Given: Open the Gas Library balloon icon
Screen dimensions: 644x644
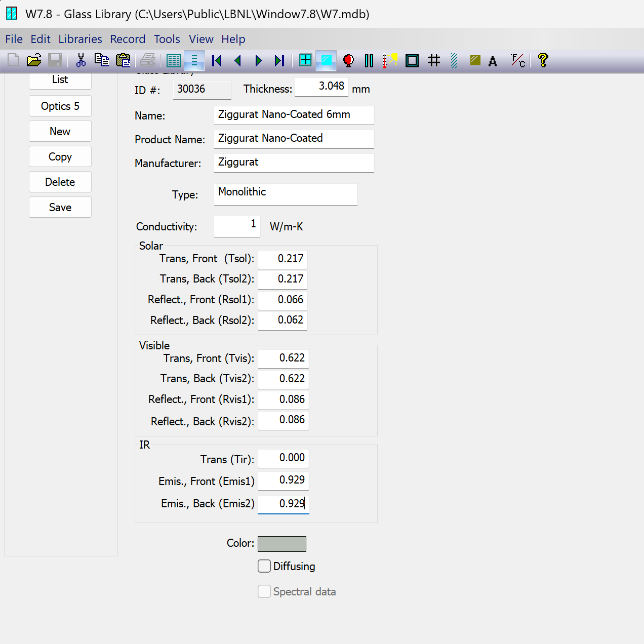Looking at the screenshot, I should [x=348, y=61].
